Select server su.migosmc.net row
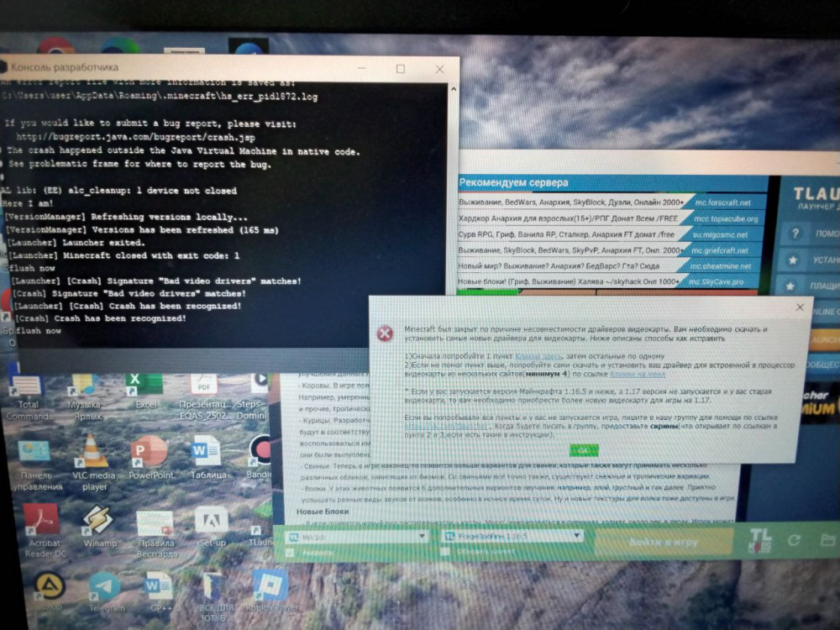Image resolution: width=840 pixels, height=630 pixels. [x=612, y=234]
